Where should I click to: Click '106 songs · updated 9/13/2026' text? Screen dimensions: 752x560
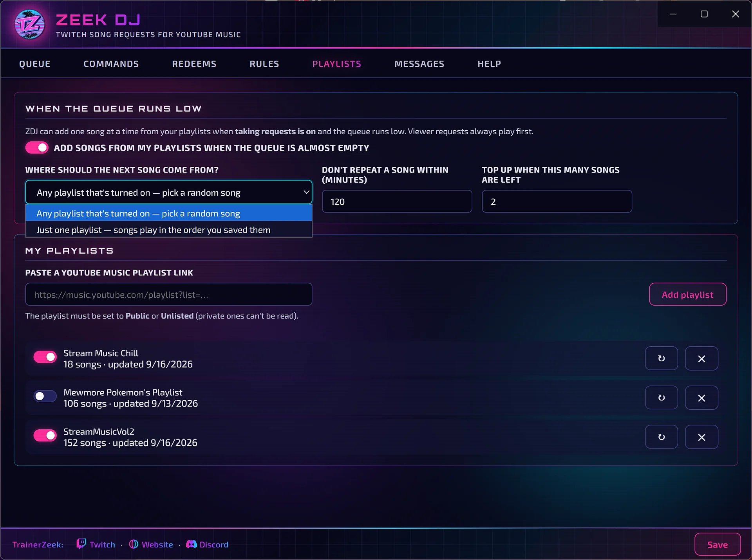[130, 403]
